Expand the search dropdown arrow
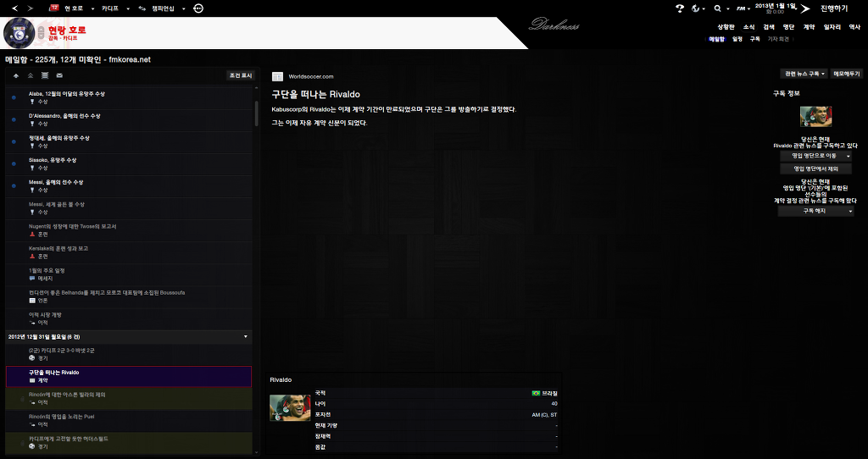Image resolution: width=868 pixels, height=459 pixels. (728, 8)
